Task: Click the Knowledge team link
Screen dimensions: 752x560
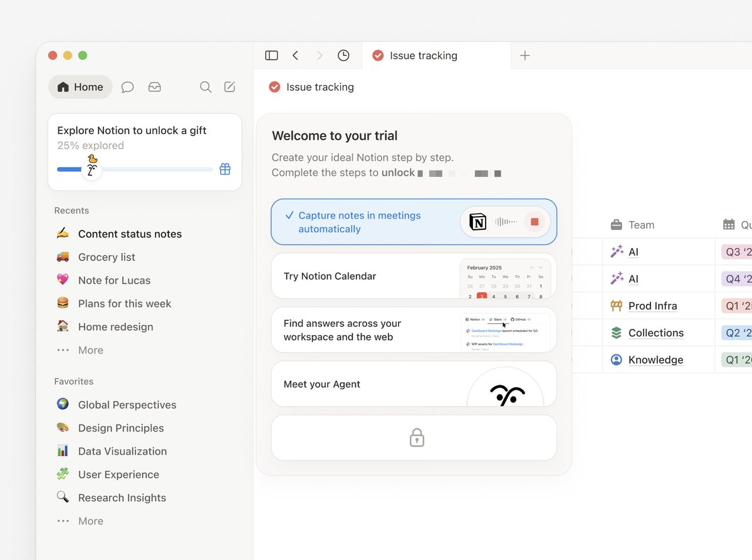Action: pyautogui.click(x=656, y=360)
